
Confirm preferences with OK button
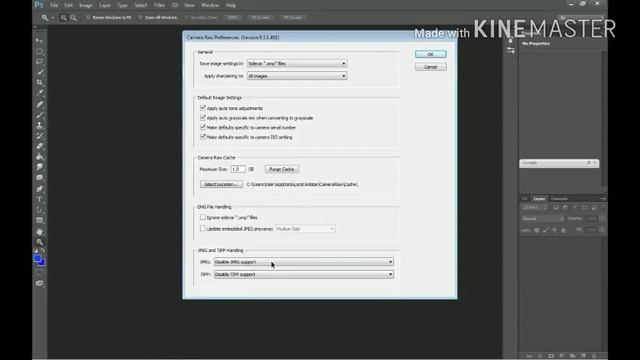coord(431,54)
